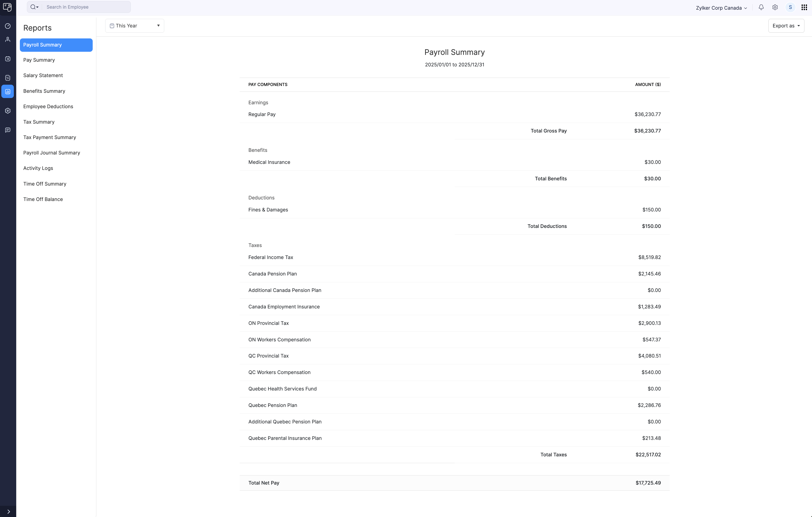The width and height of the screenshot is (812, 517).
Task: Switch to the Tax Summary report
Action: tap(39, 122)
